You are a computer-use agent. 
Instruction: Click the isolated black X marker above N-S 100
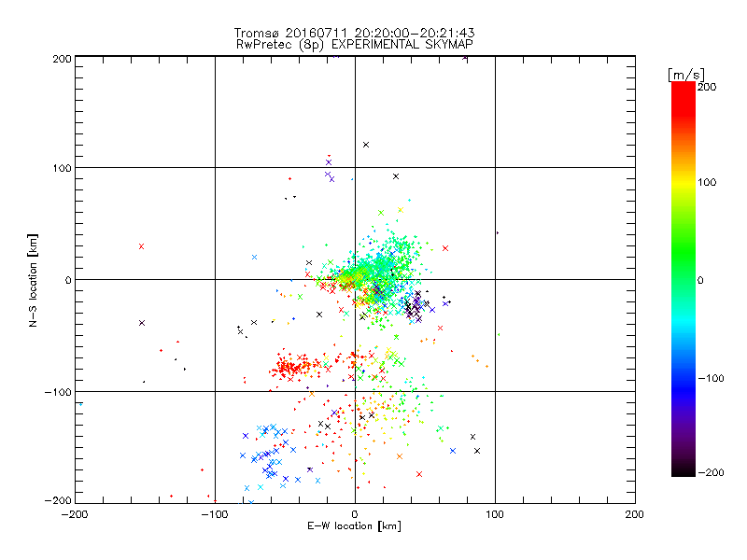coord(366,145)
